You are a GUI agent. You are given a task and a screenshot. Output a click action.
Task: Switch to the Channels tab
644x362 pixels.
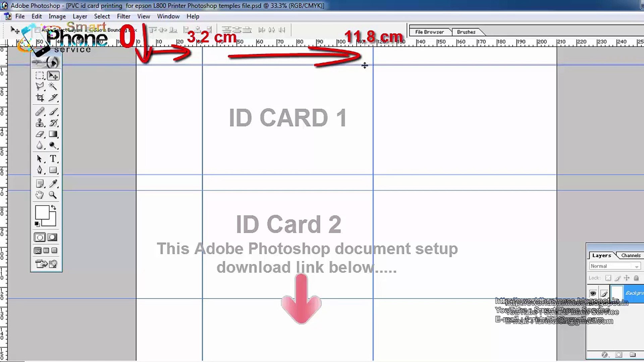point(630,255)
